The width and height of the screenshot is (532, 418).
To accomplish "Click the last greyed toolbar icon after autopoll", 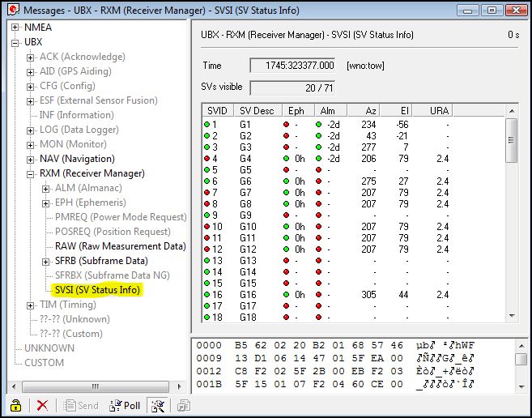I will click(x=184, y=405).
